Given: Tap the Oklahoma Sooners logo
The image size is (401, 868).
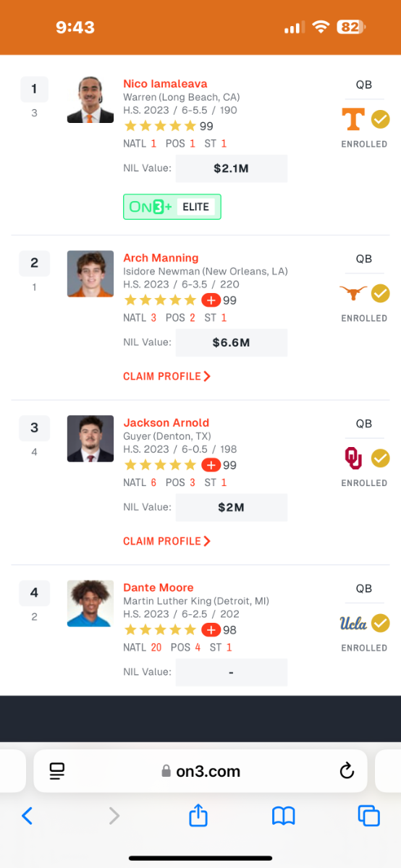Looking at the screenshot, I should [353, 458].
